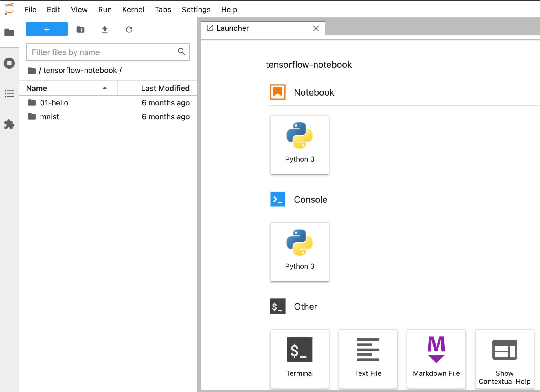The image size is (540, 392).
Task: Click the Other section title
Action: (306, 307)
